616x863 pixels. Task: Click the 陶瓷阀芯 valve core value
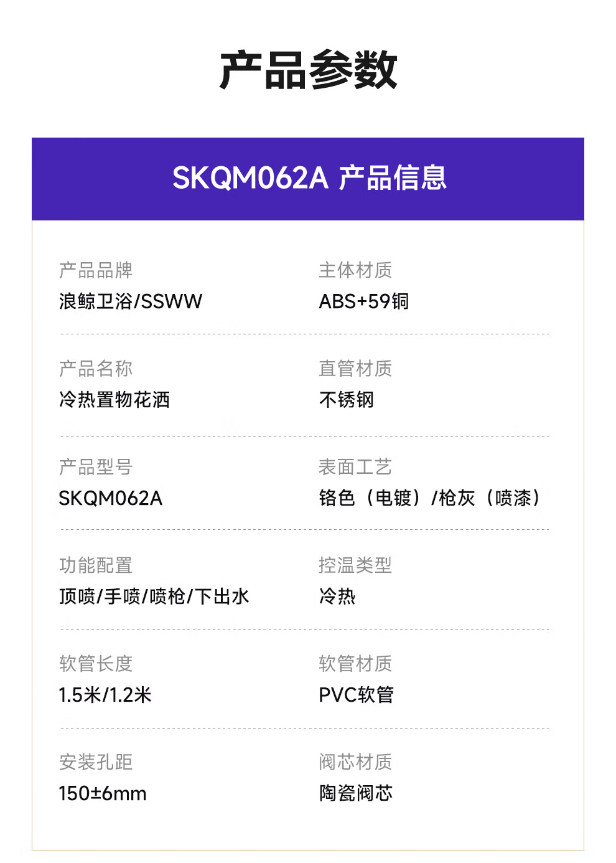pos(356,793)
